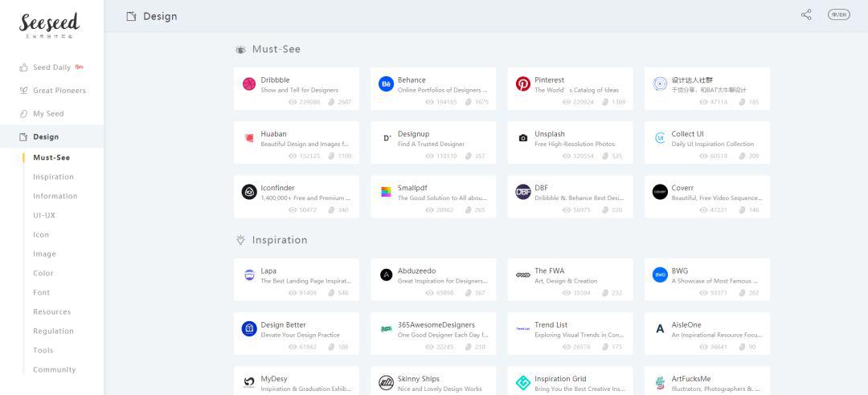Open the Behance title link
The width and height of the screenshot is (868, 395).
coord(411,80)
